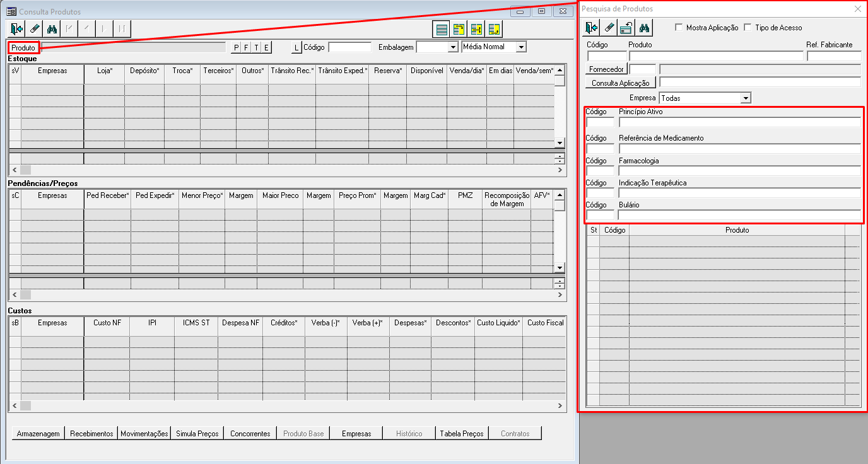Click the Estoque grid scroll down arrow
This screenshot has height=464, width=868.
pos(560,142)
